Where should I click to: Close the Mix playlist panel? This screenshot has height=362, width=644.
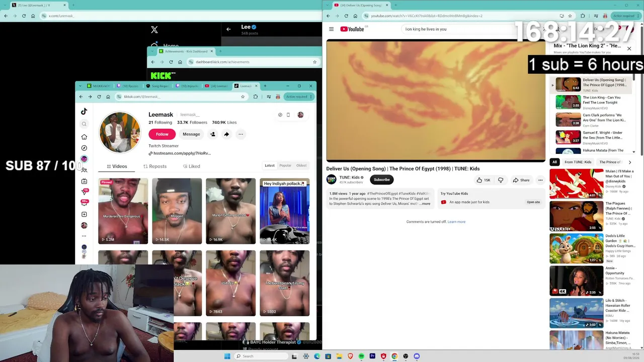[x=629, y=49]
